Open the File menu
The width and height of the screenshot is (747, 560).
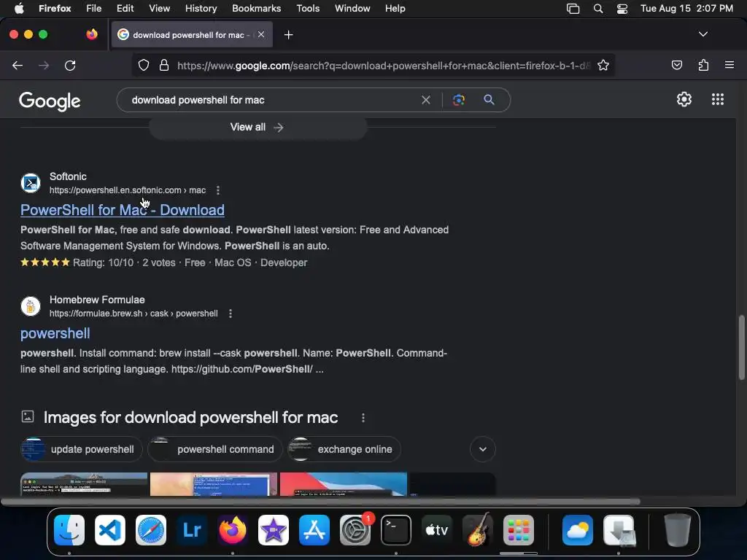pos(94,9)
